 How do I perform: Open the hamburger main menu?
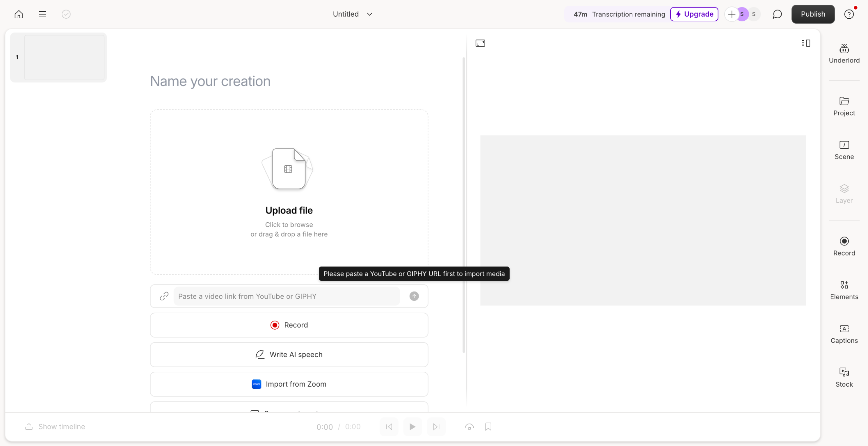42,14
